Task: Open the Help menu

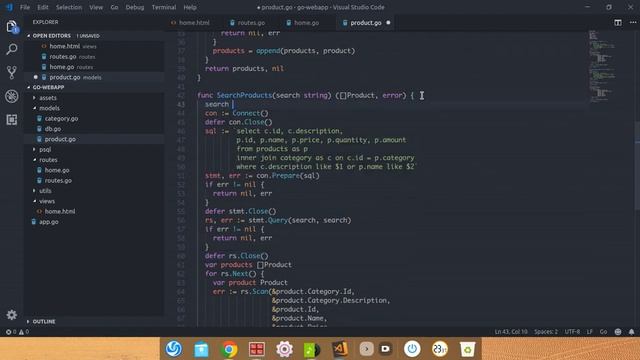Action: point(190,7)
